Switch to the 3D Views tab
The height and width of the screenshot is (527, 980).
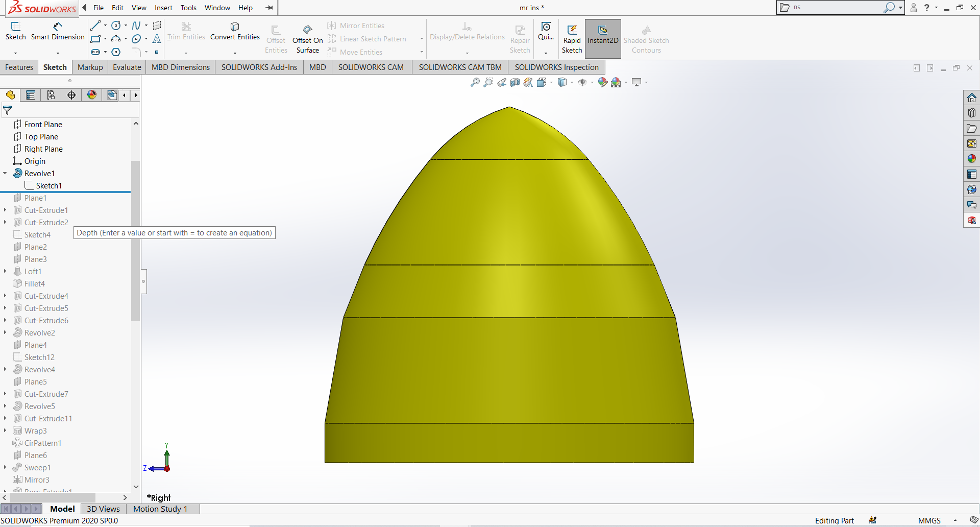click(103, 509)
